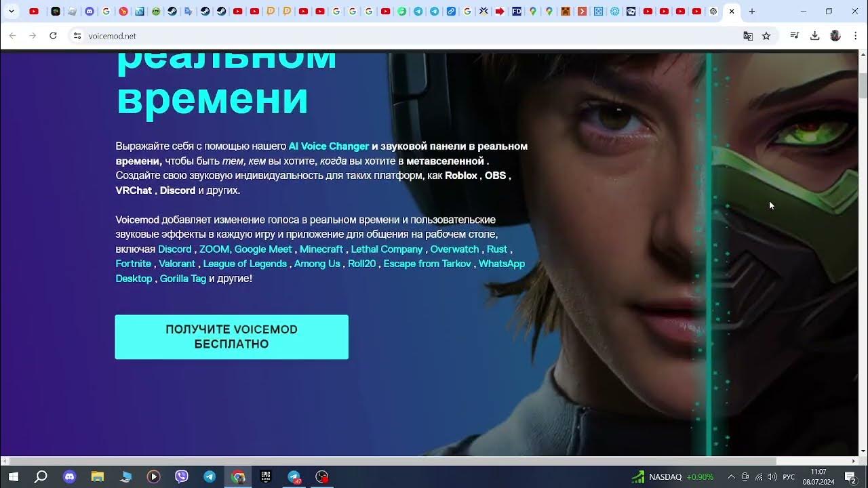This screenshot has width=868, height=488.
Task: Open the Rust link
Action: (x=496, y=249)
